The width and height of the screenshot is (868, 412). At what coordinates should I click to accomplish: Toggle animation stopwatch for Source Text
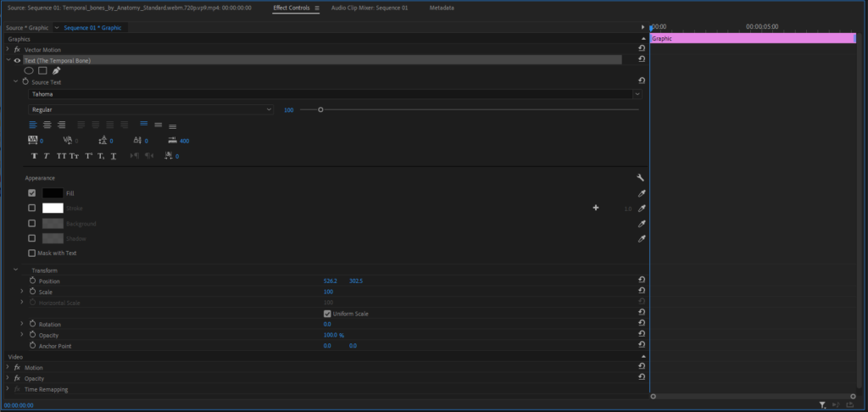pyautogui.click(x=25, y=81)
